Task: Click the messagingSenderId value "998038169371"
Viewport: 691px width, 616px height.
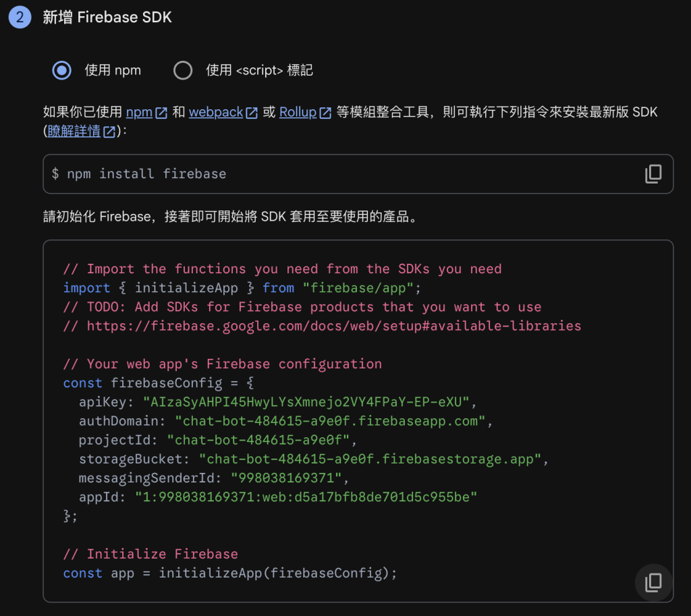Action: [x=286, y=478]
